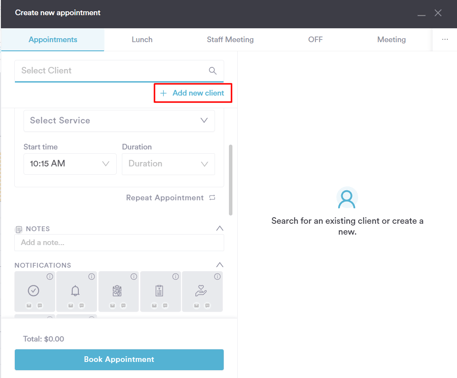Click the plus icon beside Add new client
Screen dimensions: 457x378
(x=163, y=93)
